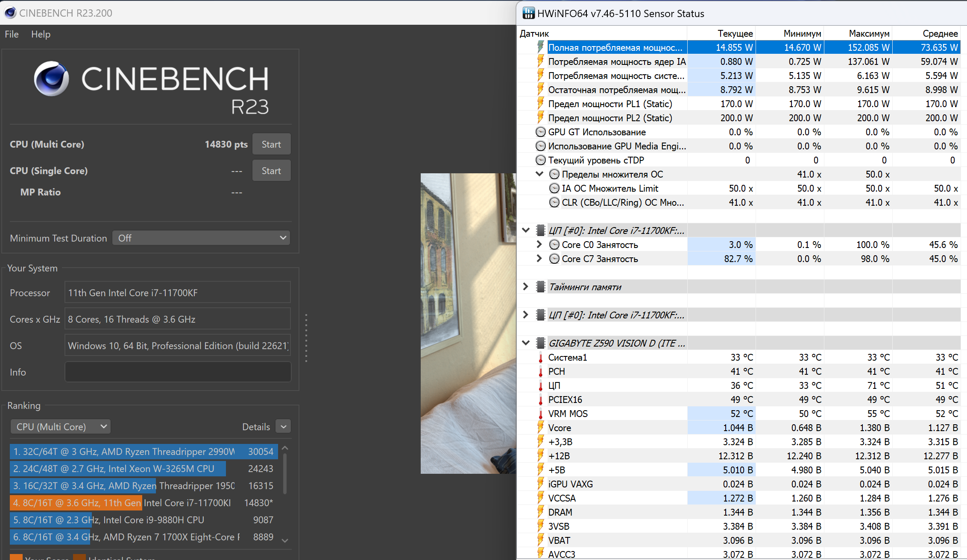Click the Info input field

tap(178, 372)
